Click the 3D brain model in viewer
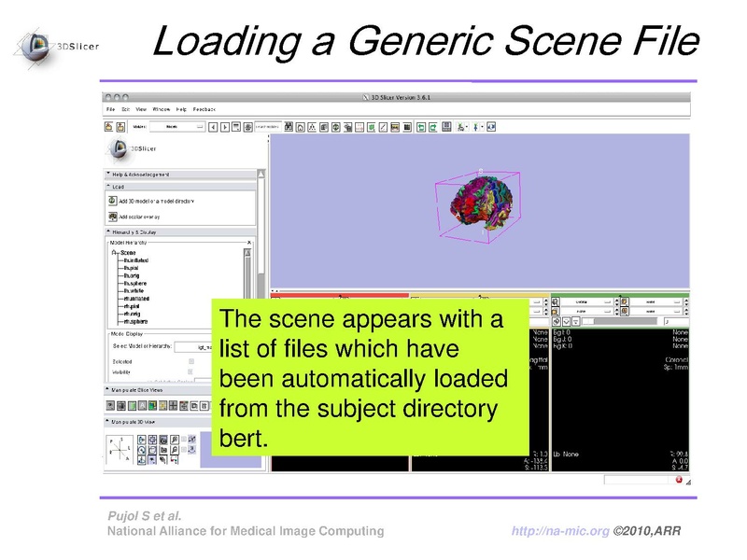747x560 pixels. (481, 204)
